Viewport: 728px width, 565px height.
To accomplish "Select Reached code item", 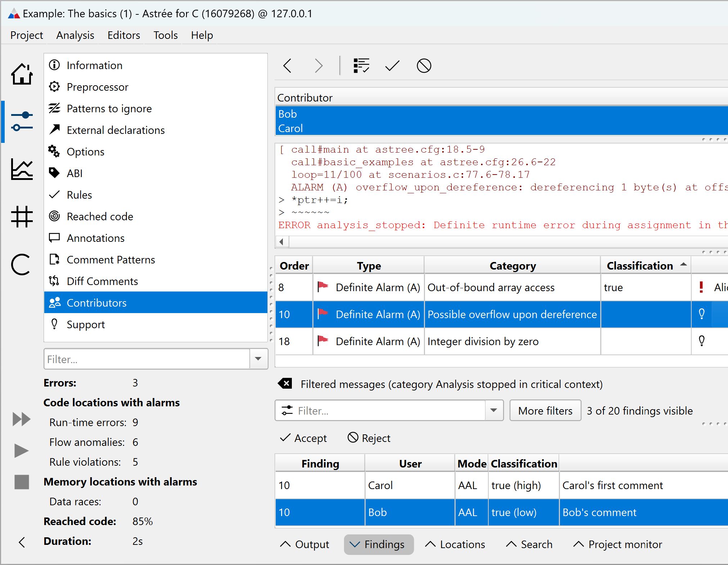I will click(x=155, y=216).
